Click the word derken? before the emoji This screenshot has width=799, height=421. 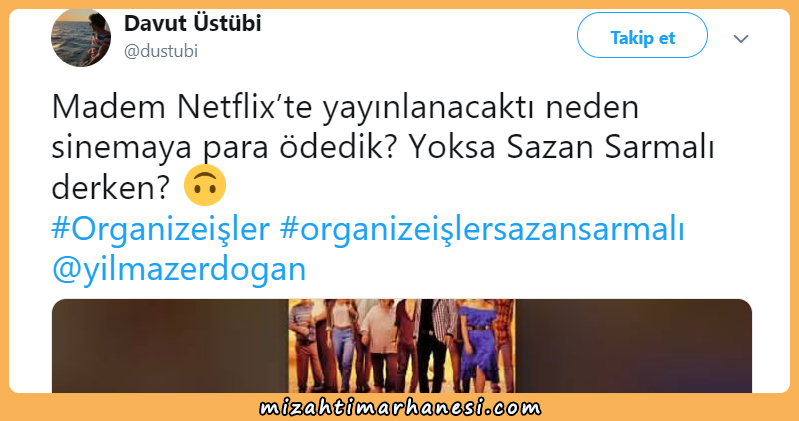(x=110, y=188)
